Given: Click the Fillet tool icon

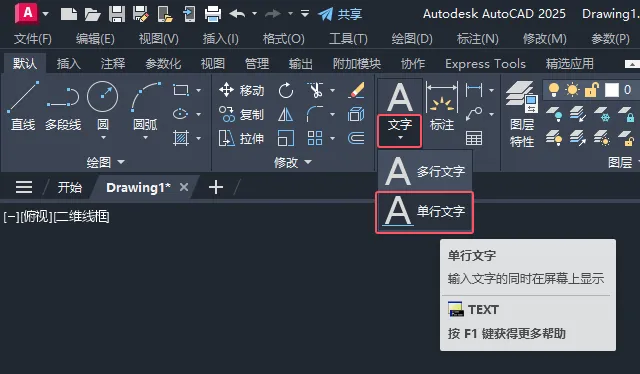Looking at the screenshot, I should click(315, 114).
